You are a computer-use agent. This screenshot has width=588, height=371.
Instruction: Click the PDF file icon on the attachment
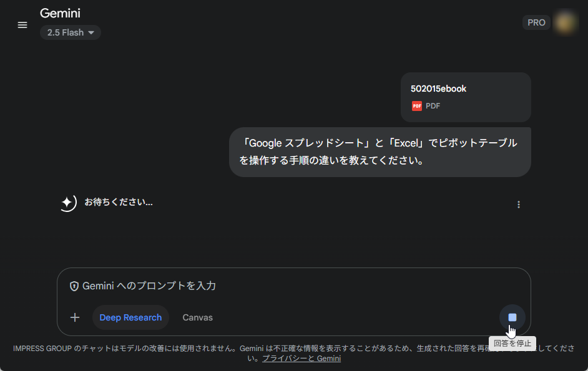(416, 106)
